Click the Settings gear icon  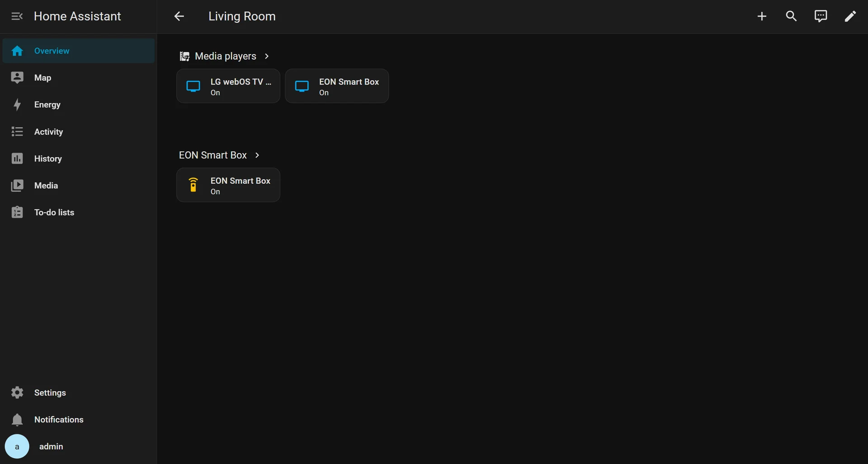(17, 393)
